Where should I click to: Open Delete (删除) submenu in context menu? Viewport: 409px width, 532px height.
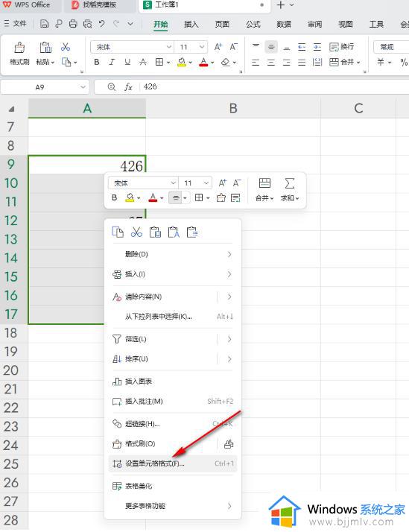click(x=173, y=254)
